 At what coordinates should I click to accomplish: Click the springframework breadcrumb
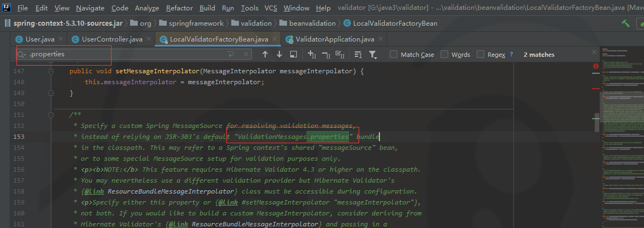click(x=191, y=24)
